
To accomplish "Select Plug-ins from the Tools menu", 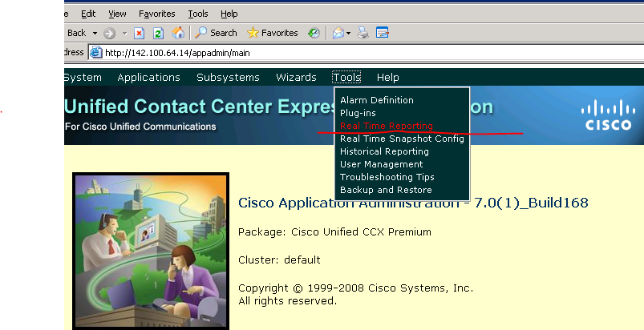I will [x=358, y=113].
